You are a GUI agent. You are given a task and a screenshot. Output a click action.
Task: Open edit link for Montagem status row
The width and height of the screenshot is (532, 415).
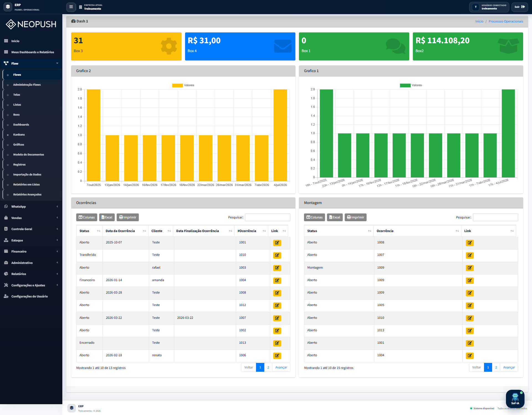point(470,268)
